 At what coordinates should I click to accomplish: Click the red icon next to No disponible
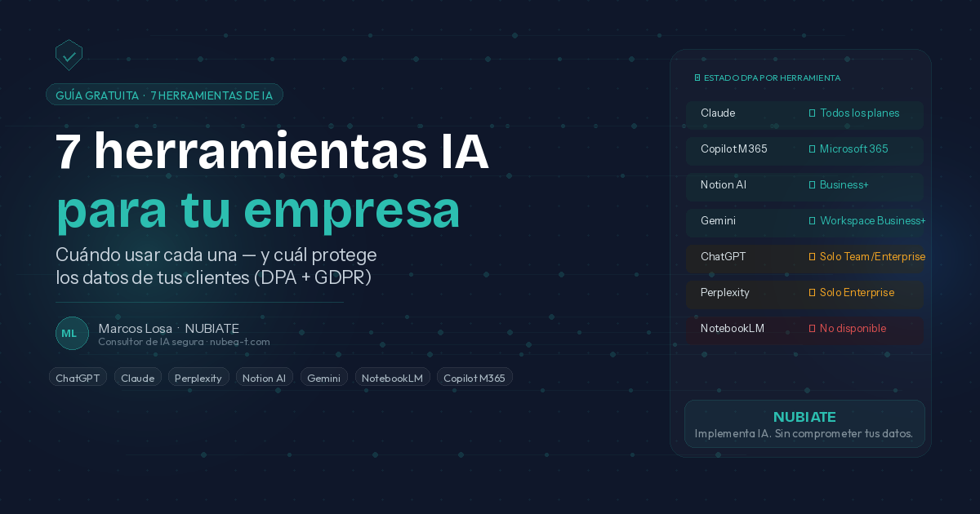811,329
